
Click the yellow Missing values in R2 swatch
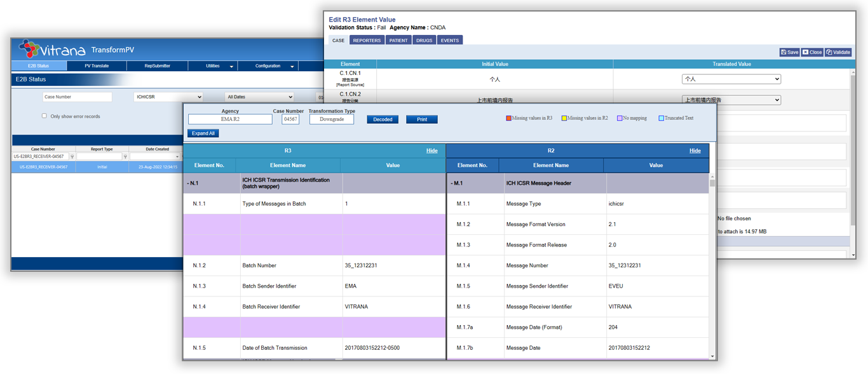[564, 118]
